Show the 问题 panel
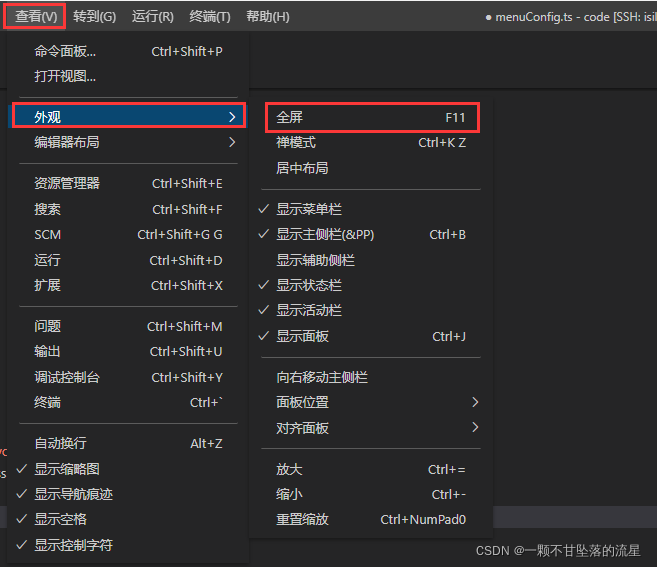657x567 pixels. [x=128, y=326]
